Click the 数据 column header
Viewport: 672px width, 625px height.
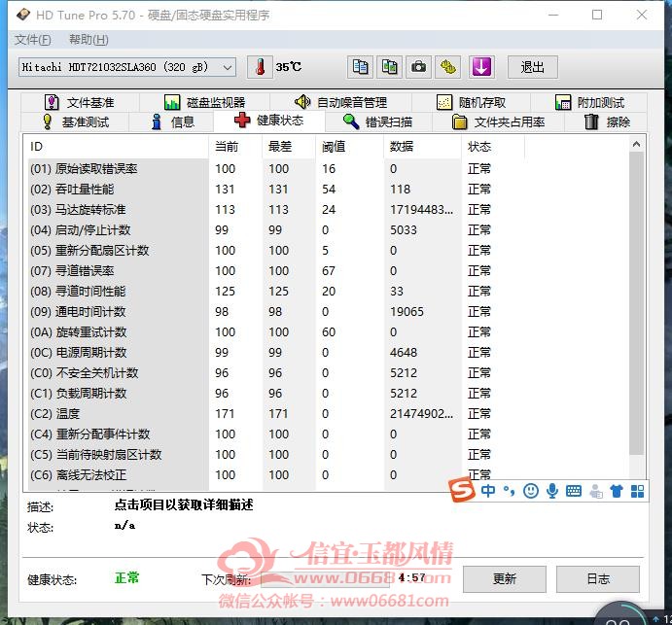[x=423, y=147]
